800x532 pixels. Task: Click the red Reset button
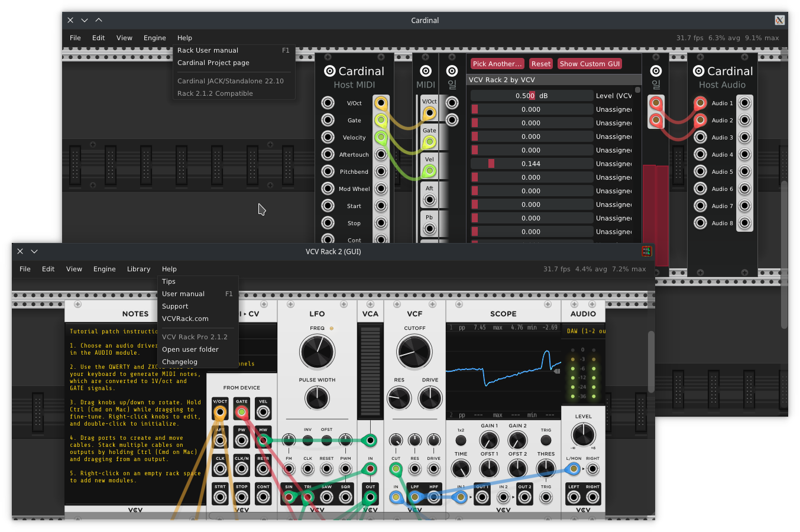pyautogui.click(x=541, y=64)
